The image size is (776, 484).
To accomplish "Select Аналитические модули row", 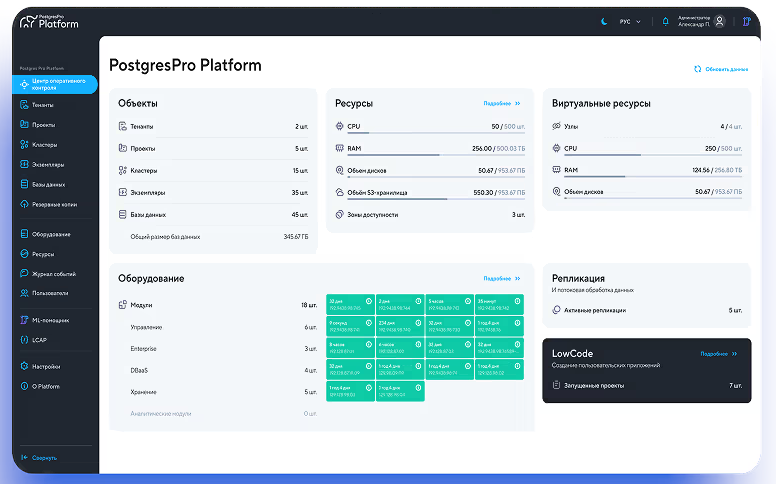I will tap(223, 414).
